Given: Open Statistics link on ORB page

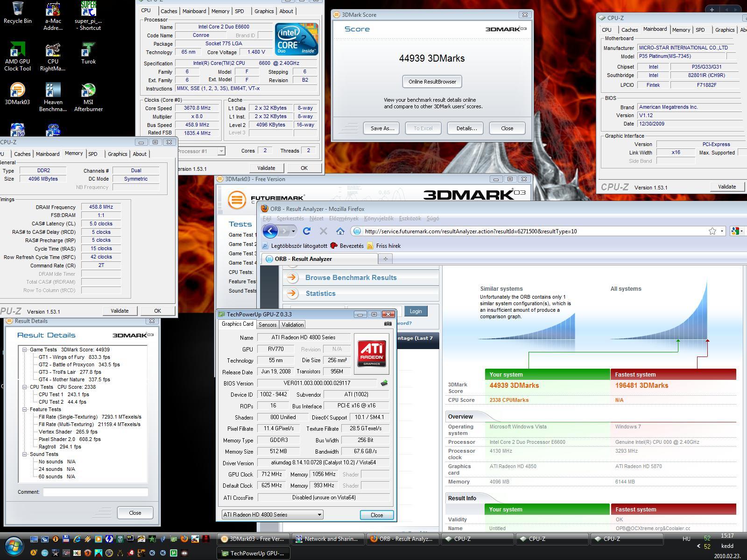Looking at the screenshot, I should (320, 294).
